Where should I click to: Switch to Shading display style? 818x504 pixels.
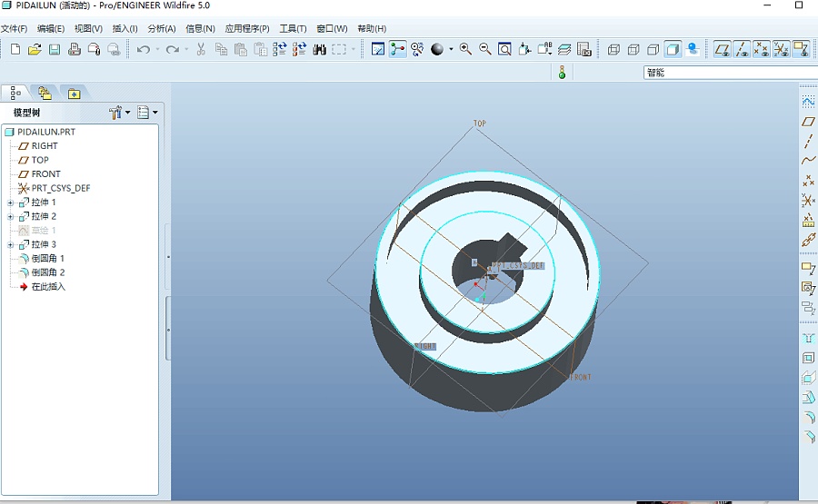click(x=673, y=50)
